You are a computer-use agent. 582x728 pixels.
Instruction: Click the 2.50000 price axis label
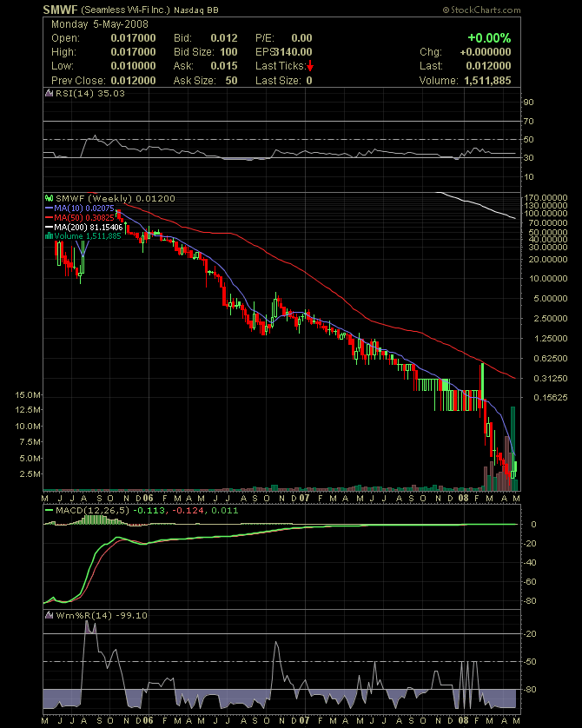(551, 319)
